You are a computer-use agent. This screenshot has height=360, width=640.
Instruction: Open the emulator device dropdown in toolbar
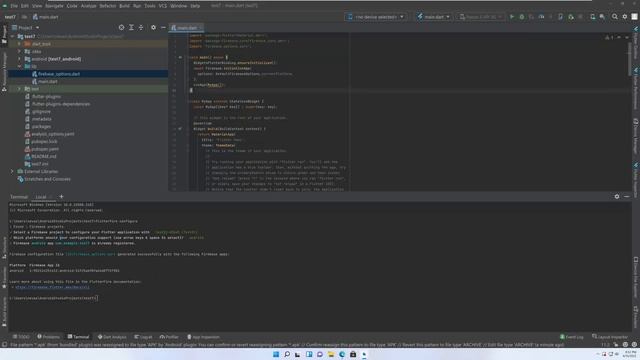pos(480,17)
